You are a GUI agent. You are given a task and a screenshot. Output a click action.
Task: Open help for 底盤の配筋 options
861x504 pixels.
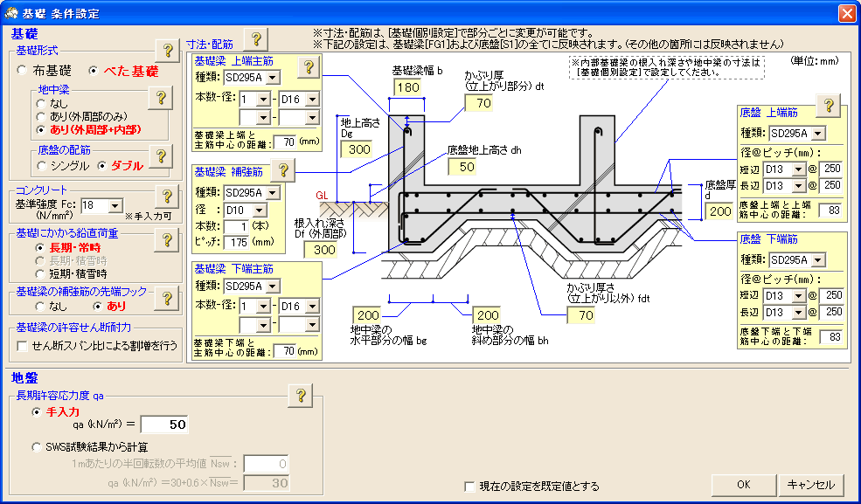(160, 155)
